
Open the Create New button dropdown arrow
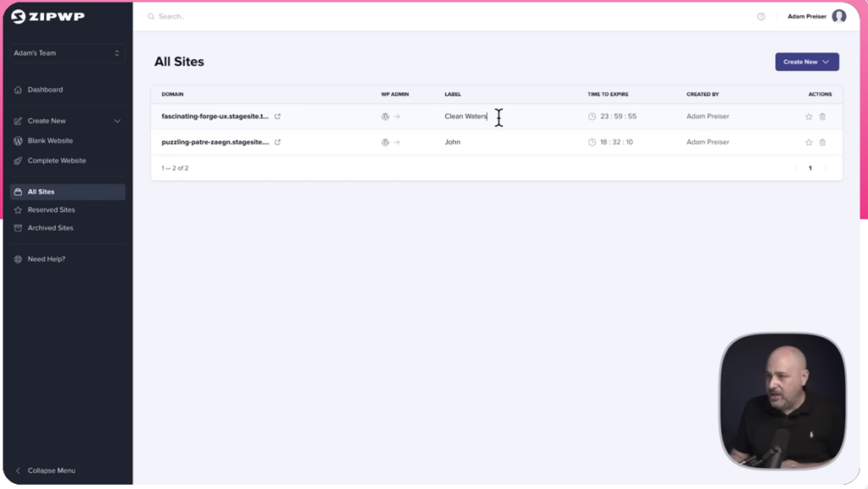826,61
